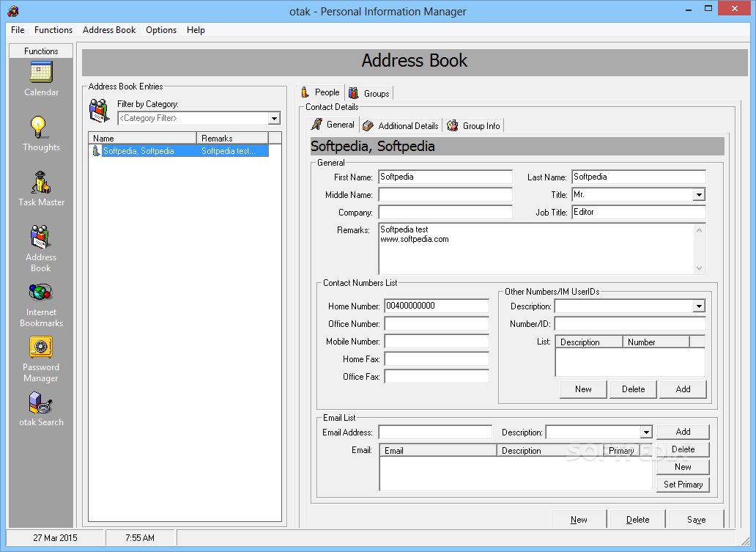Image resolution: width=756 pixels, height=552 pixels.
Task: Click the bottom New contact button
Action: click(x=579, y=519)
